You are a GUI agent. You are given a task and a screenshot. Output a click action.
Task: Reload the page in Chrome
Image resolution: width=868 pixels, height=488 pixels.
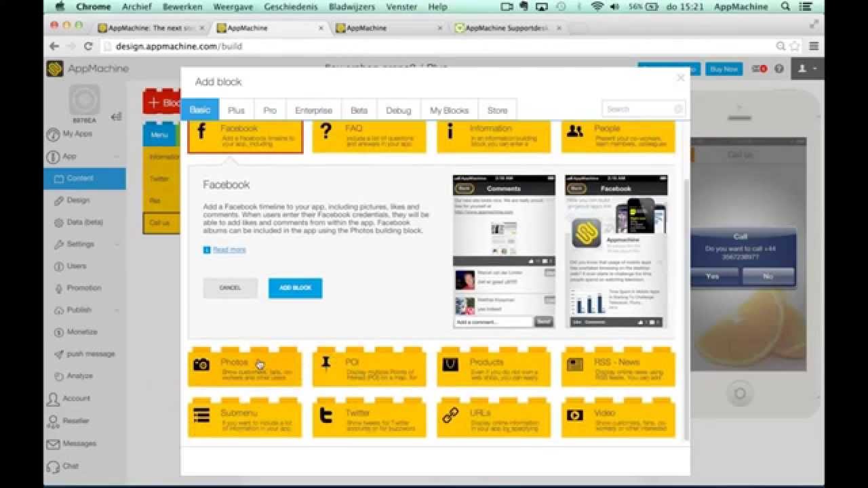click(x=88, y=46)
